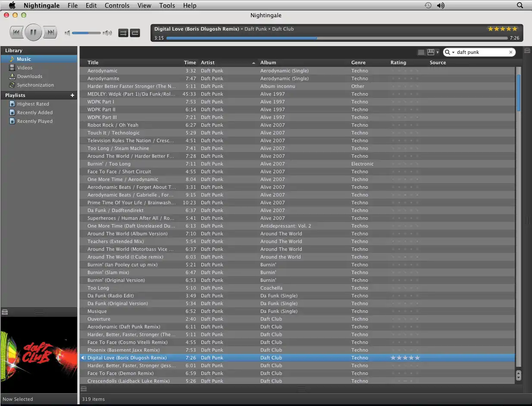Image resolution: width=532 pixels, height=406 pixels.
Task: Select Music in the library
Action: click(39, 59)
